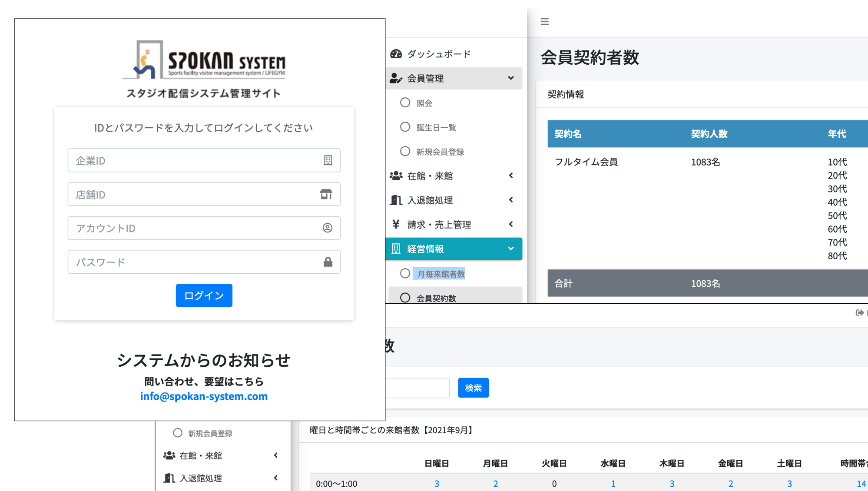Click the store icon in the 店舗ID field
Image resolution: width=868 pixels, height=491 pixels.
(326, 194)
